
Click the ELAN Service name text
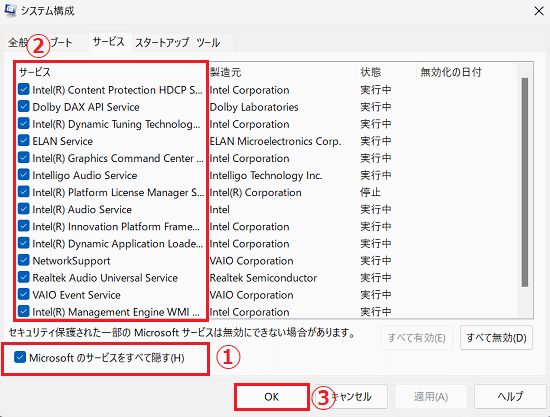pos(63,141)
